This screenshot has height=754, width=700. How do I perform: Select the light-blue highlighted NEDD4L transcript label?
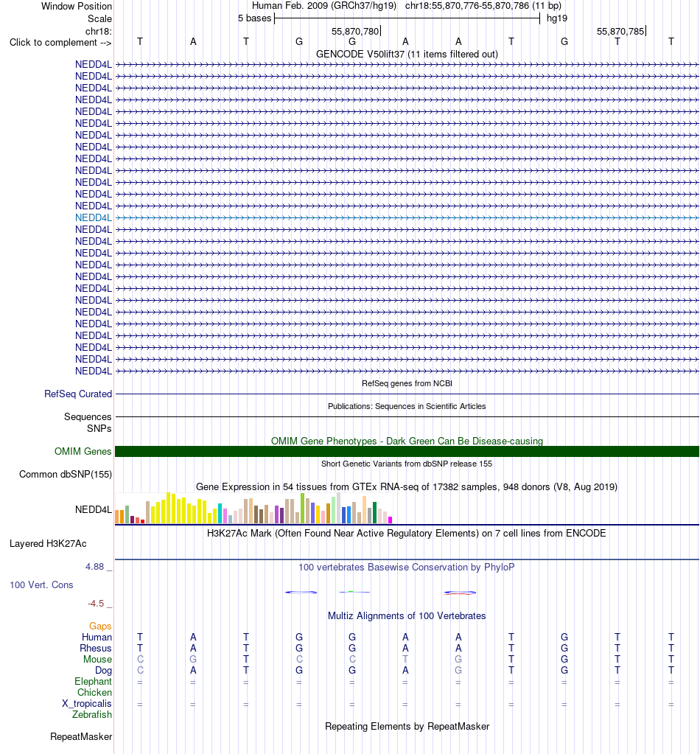[94, 218]
